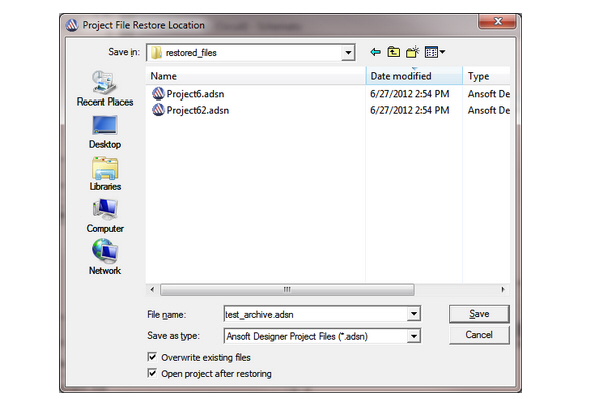The height and width of the screenshot is (399, 600).
Task: Toggle Open project after restoring checkbox
Action: (152, 373)
